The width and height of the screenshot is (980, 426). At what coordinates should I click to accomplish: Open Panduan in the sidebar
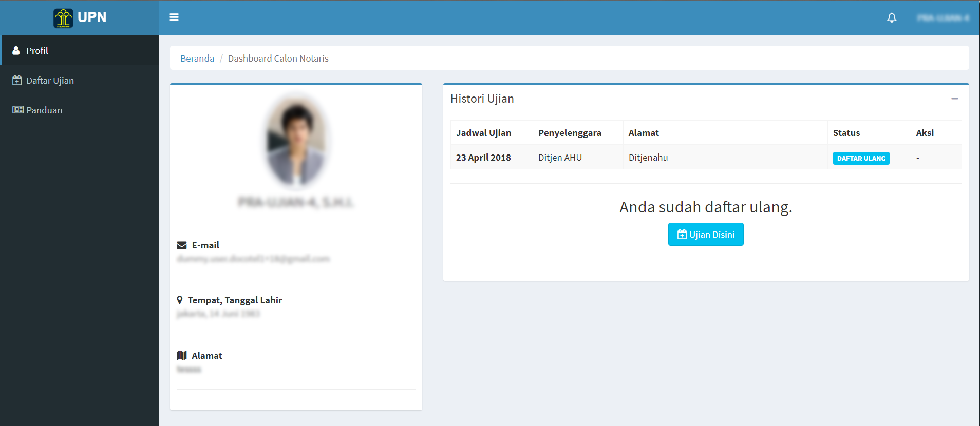[44, 110]
